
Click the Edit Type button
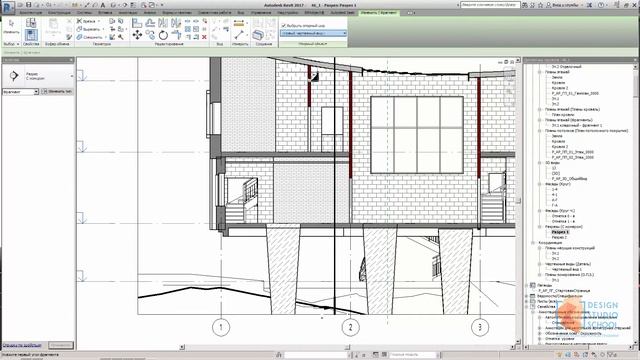[x=57, y=92]
